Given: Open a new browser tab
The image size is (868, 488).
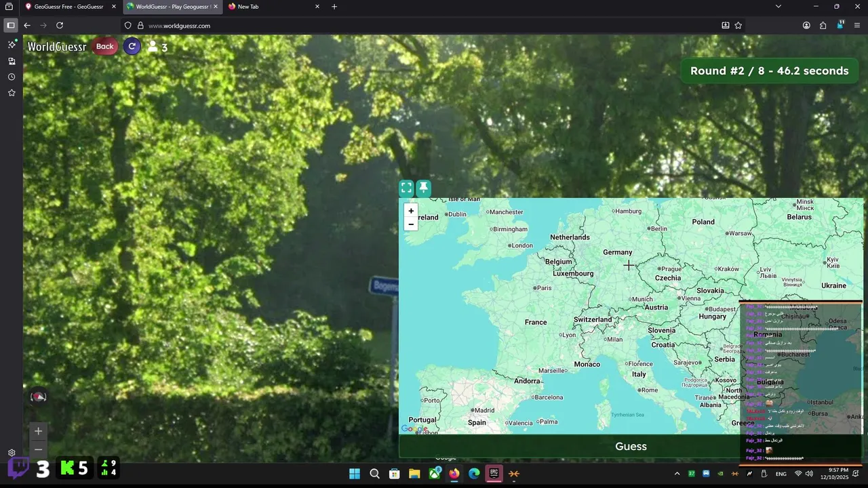Looking at the screenshot, I should coord(334,7).
